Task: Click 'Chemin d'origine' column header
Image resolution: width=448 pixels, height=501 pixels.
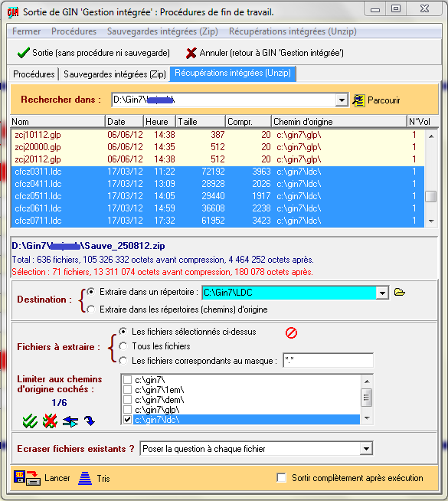Action: pyautogui.click(x=339, y=122)
